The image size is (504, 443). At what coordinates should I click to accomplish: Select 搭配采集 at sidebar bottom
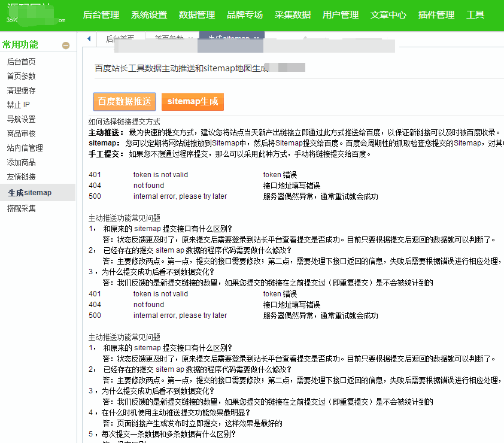25,208
